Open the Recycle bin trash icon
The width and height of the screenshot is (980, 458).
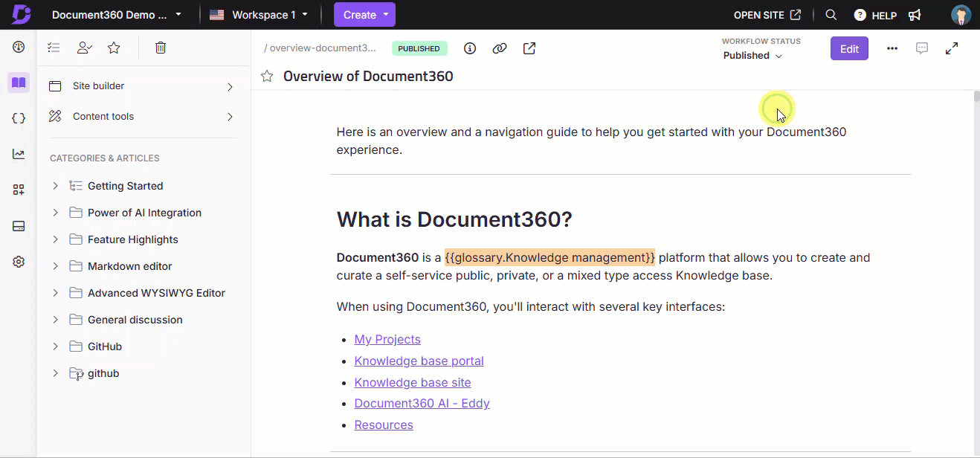(161, 48)
